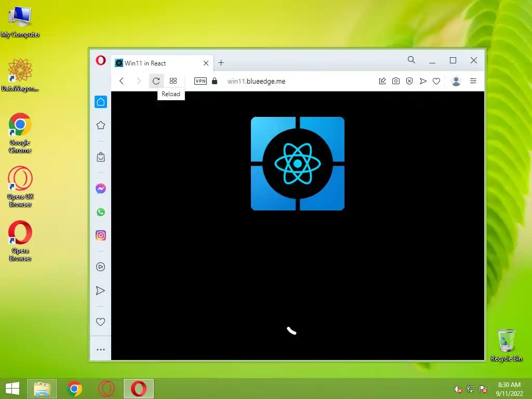This screenshot has height=399, width=532.
Task: Open the sidebar heart icon
Action: (x=100, y=322)
